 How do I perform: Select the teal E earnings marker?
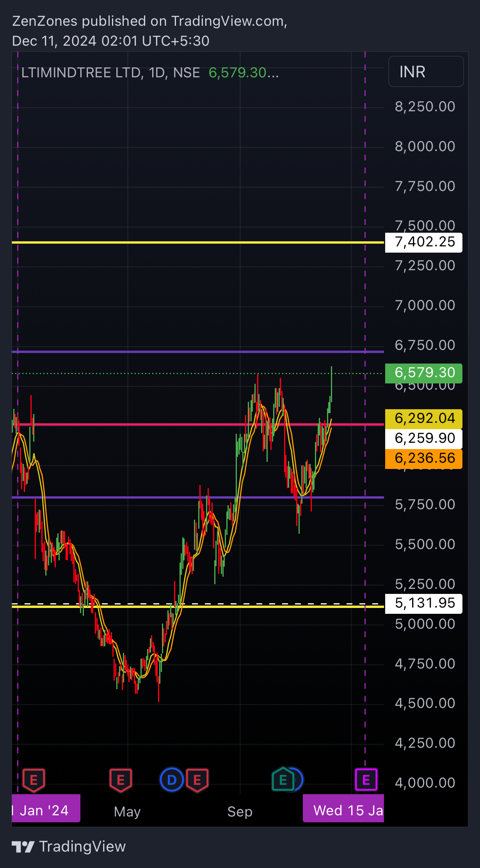tap(283, 780)
